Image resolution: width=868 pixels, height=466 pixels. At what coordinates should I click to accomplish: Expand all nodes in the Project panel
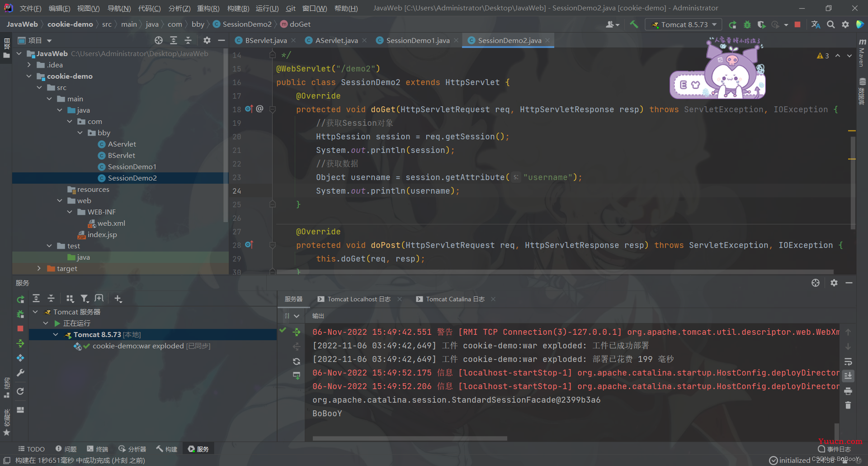coord(174,40)
